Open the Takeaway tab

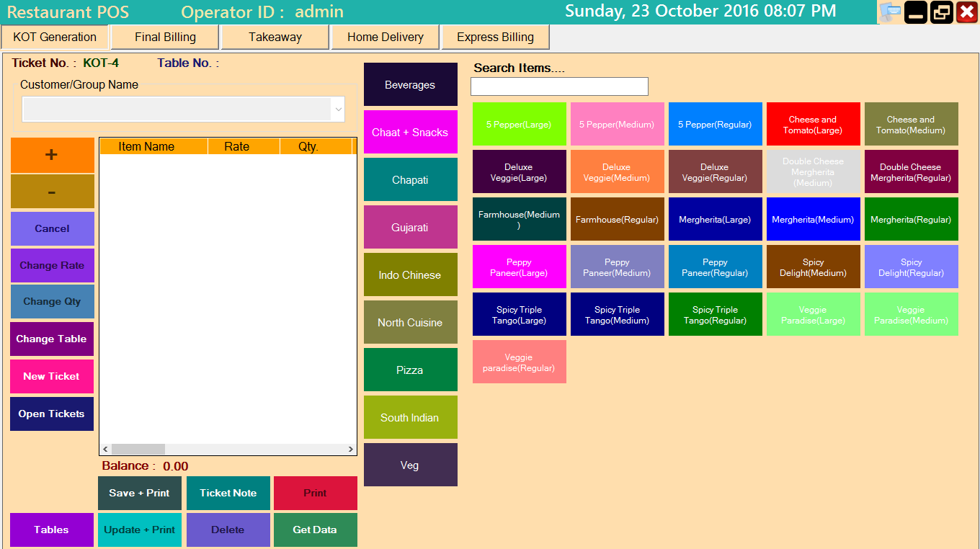point(275,36)
